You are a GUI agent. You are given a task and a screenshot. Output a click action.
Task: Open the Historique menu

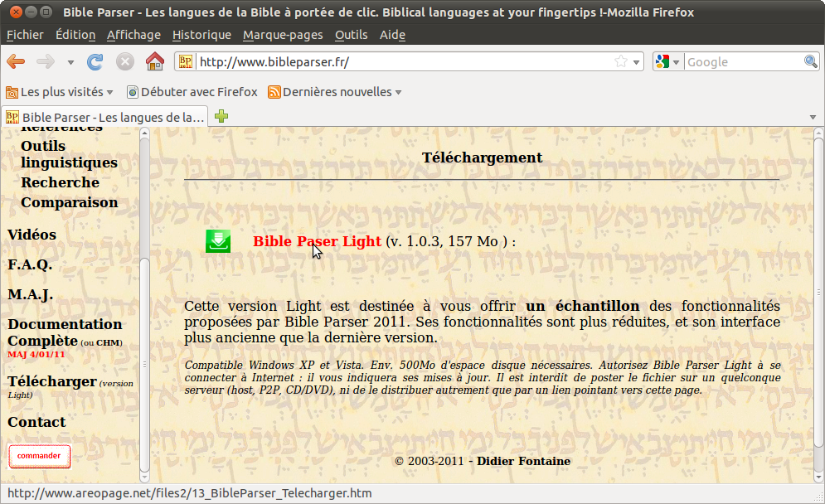click(201, 35)
